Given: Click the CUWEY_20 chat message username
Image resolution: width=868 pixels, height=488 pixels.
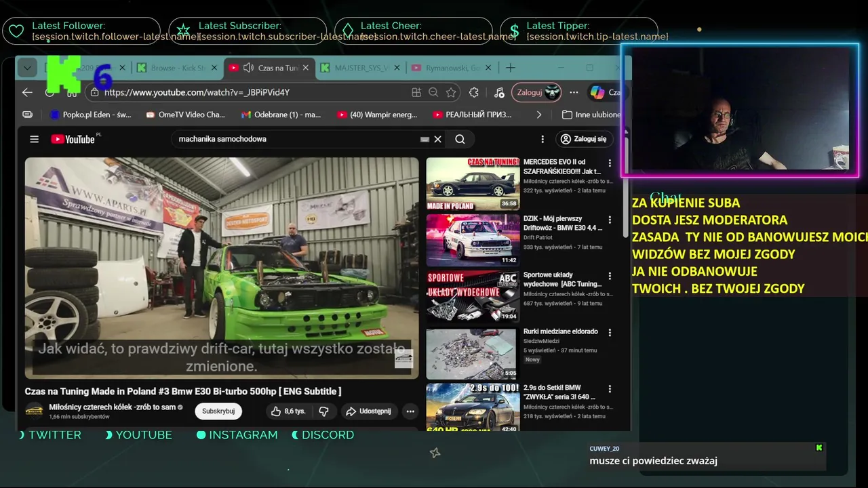Looking at the screenshot, I should [x=604, y=449].
